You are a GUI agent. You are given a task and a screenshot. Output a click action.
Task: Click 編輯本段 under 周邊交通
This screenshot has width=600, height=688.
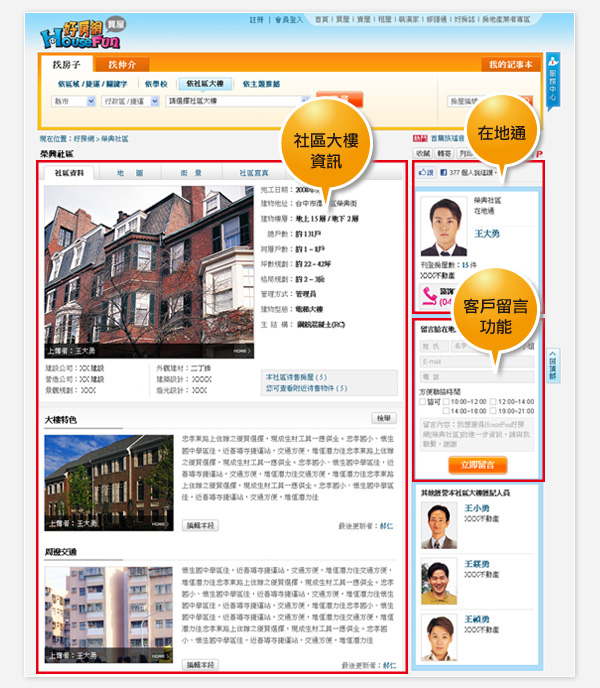pos(200,665)
